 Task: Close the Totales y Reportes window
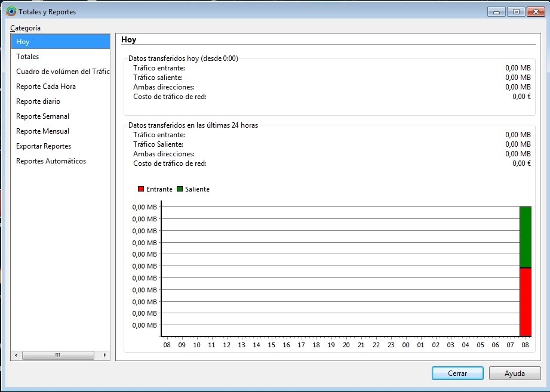536,11
